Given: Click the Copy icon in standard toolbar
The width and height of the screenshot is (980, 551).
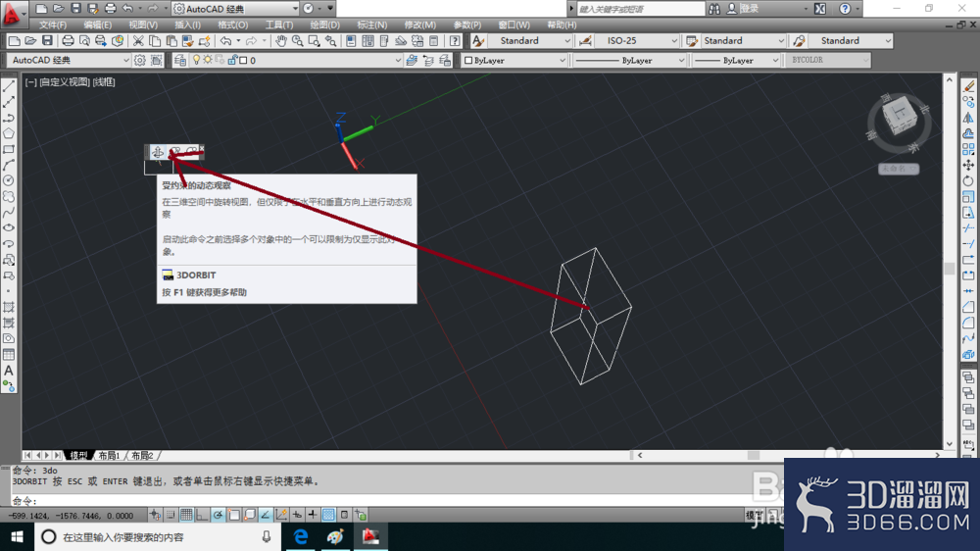Looking at the screenshot, I should tap(155, 40).
